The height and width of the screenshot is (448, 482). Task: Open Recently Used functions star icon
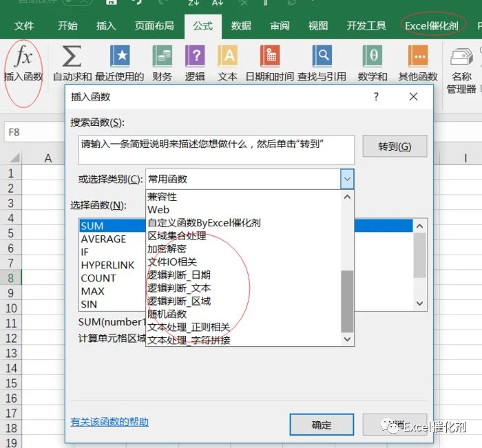click(120, 56)
